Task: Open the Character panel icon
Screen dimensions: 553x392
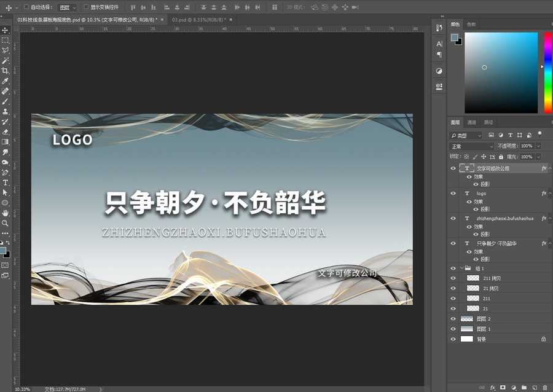Action: point(439,44)
